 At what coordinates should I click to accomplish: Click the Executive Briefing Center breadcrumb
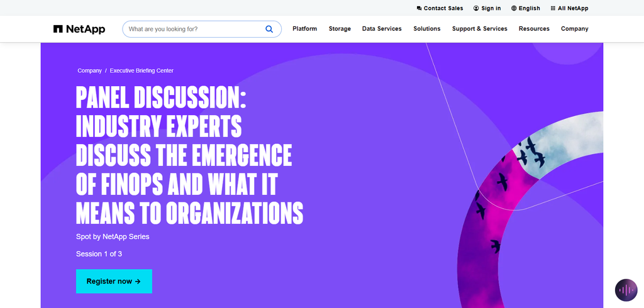pos(142,70)
